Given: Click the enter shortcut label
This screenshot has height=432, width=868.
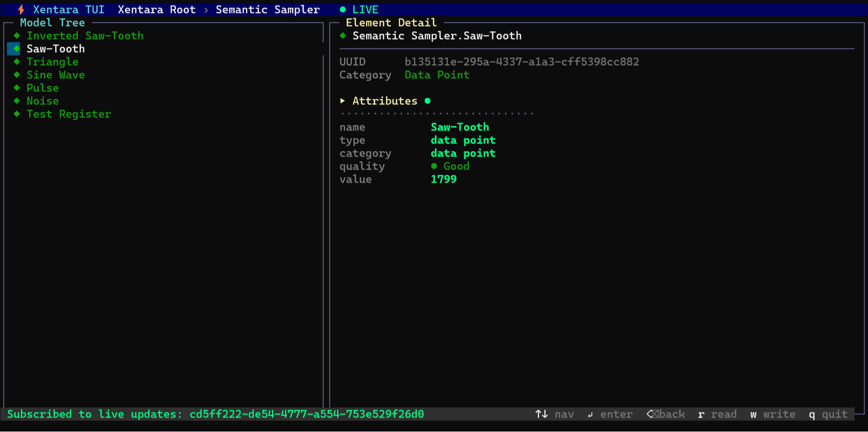Looking at the screenshot, I should click(x=617, y=414).
